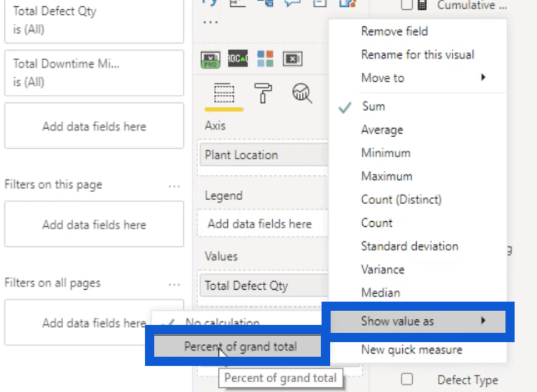Click the Defect Type field name

tap(468, 380)
